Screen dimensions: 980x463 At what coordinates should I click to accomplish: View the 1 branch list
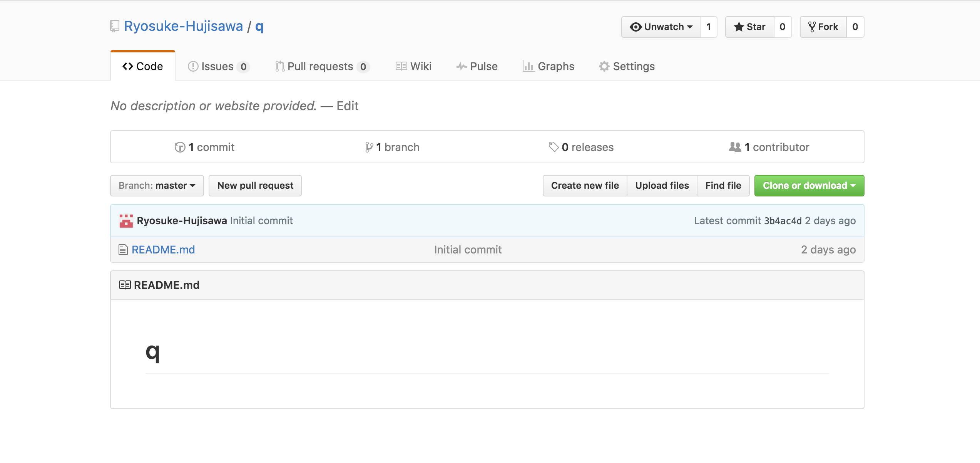[392, 147]
